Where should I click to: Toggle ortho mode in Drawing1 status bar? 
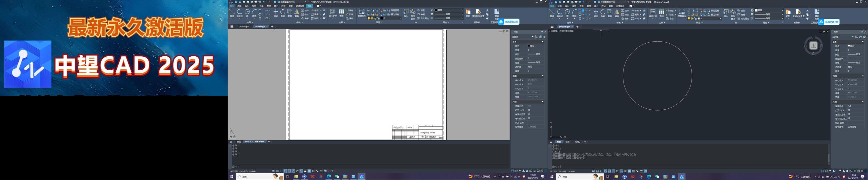point(602,171)
